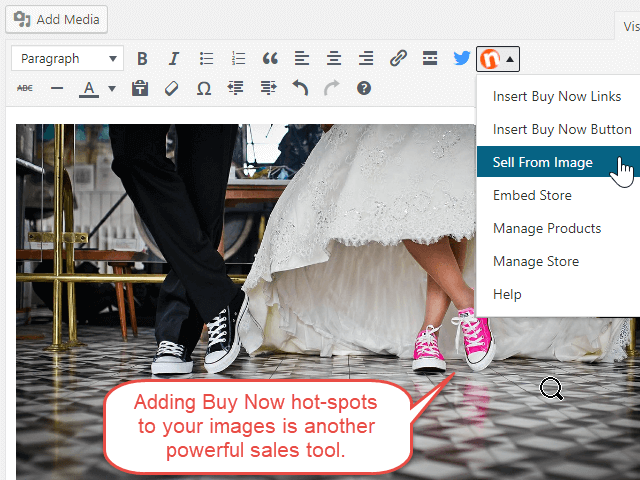
Task: Undo the last action
Action: point(300,88)
